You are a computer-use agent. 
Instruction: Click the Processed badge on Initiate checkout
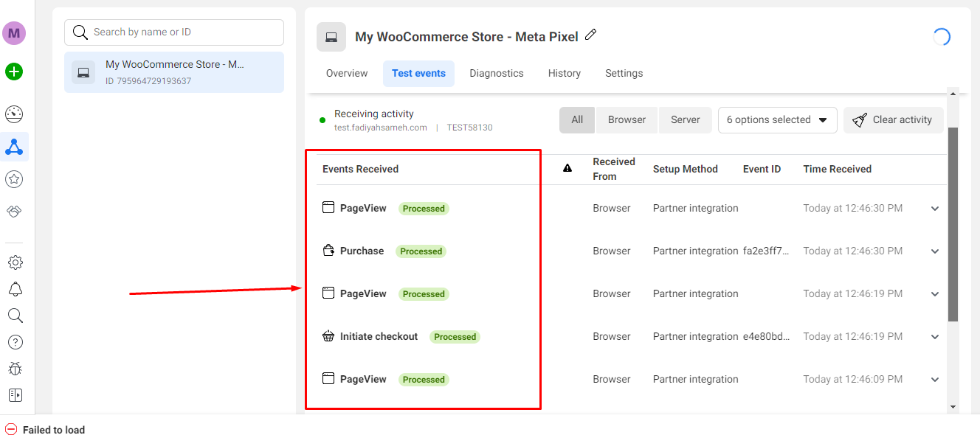point(455,337)
